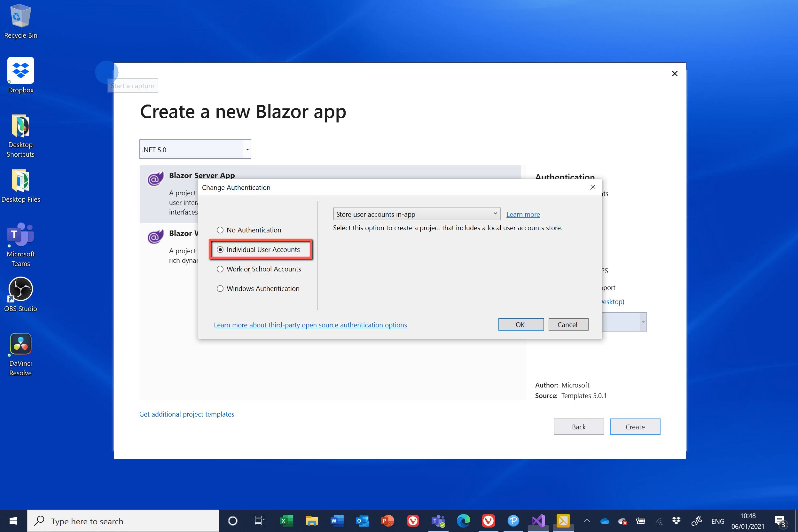Open the Desktop Shortcuts folder icon
Image resolution: width=798 pixels, height=532 pixels.
21,136
